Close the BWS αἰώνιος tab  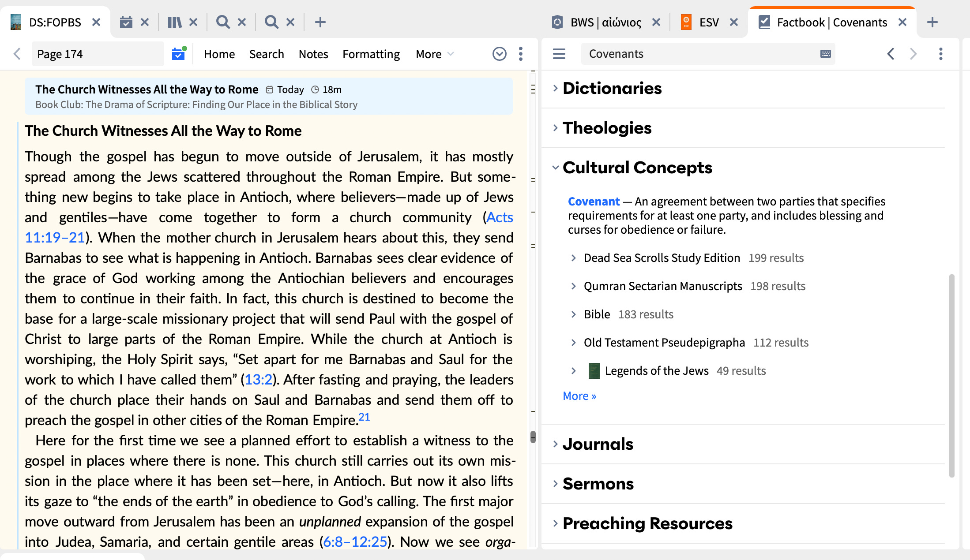tap(656, 22)
